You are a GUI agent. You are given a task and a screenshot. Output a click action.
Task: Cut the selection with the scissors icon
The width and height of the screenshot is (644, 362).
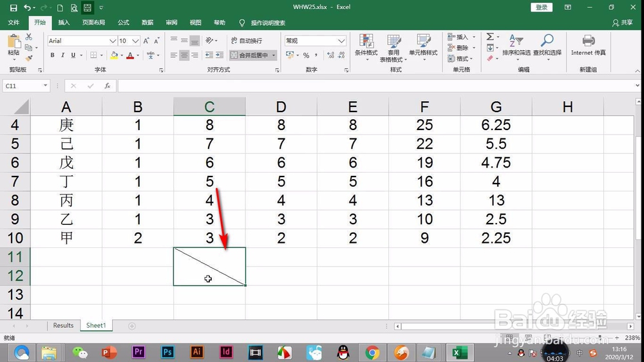click(x=29, y=37)
